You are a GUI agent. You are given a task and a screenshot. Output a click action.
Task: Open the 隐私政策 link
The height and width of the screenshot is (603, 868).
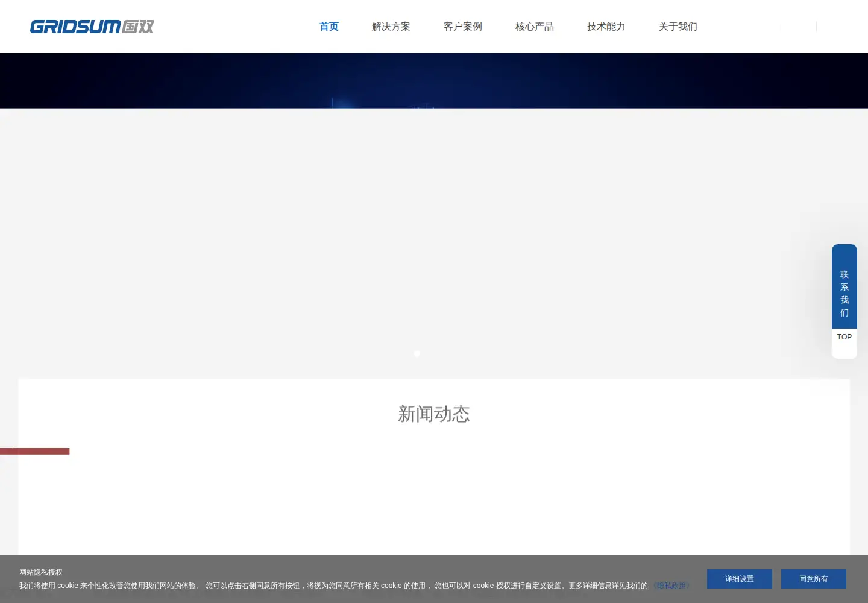tap(672, 586)
